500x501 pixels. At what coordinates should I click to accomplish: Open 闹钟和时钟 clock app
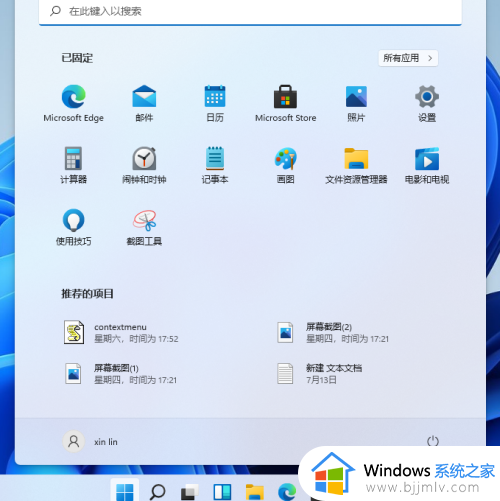click(x=144, y=165)
